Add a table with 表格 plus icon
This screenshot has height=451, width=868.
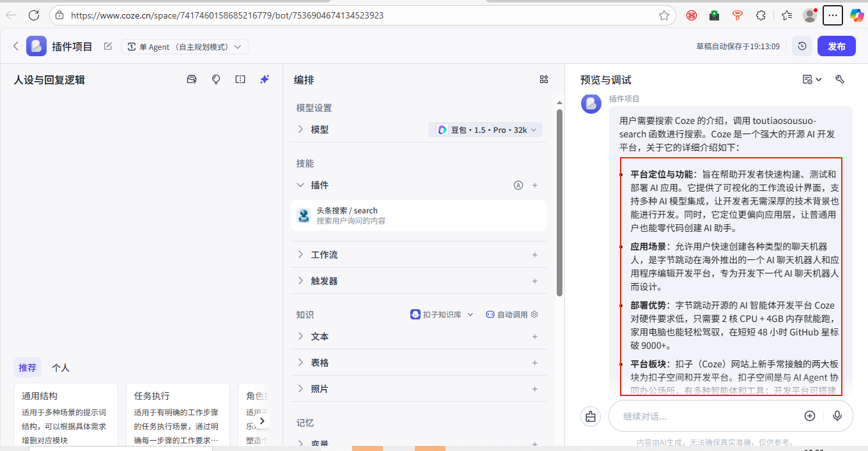pyautogui.click(x=535, y=362)
